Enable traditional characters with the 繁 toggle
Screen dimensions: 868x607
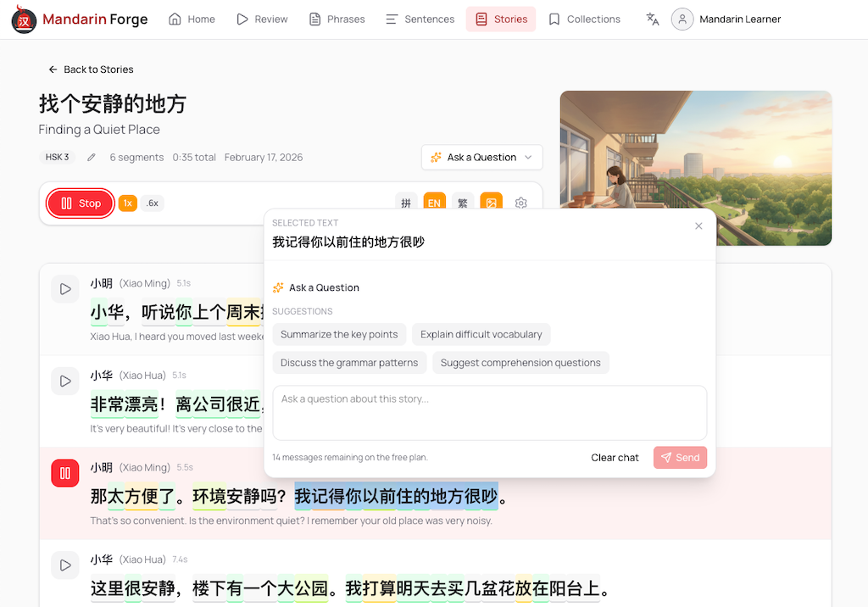[x=463, y=203]
